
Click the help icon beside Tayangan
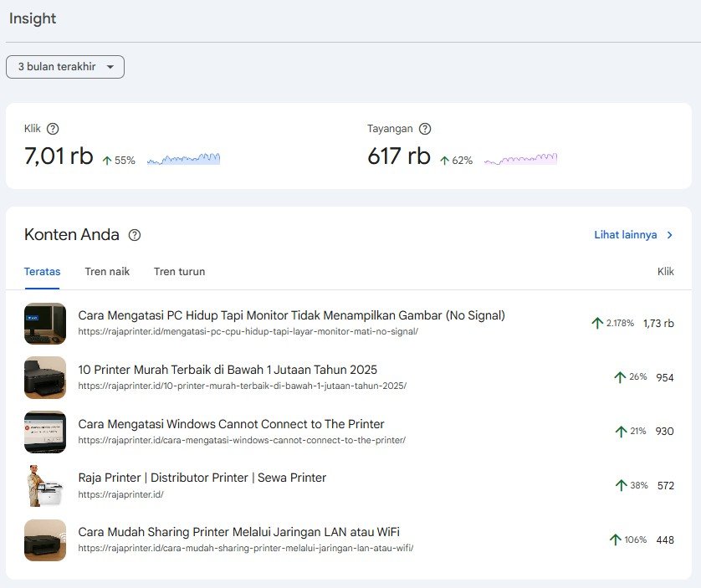(x=425, y=129)
